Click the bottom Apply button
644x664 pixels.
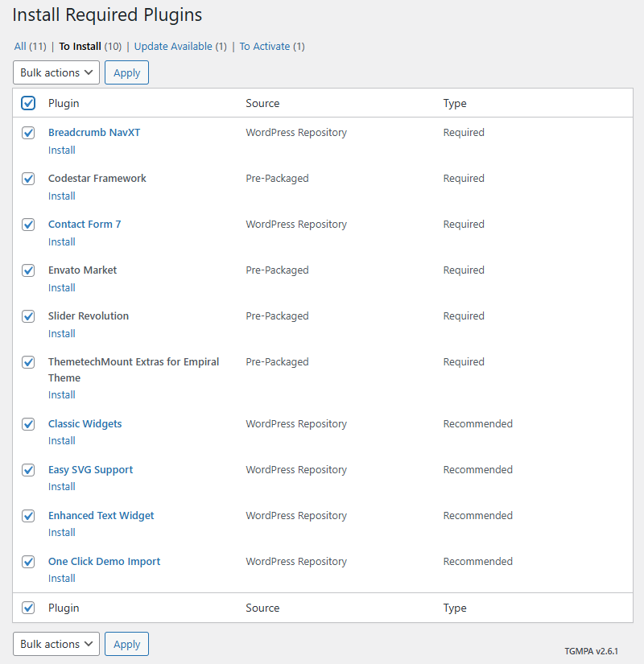tap(126, 644)
